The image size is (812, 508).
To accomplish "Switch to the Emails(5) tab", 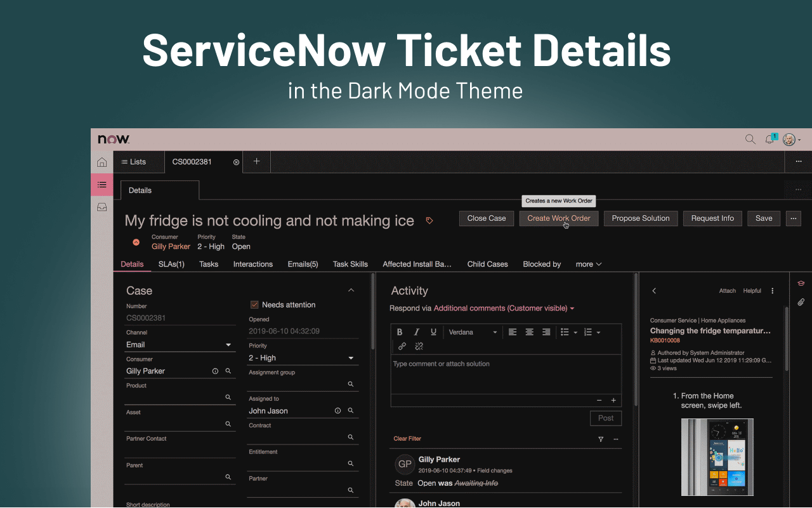I will (303, 264).
